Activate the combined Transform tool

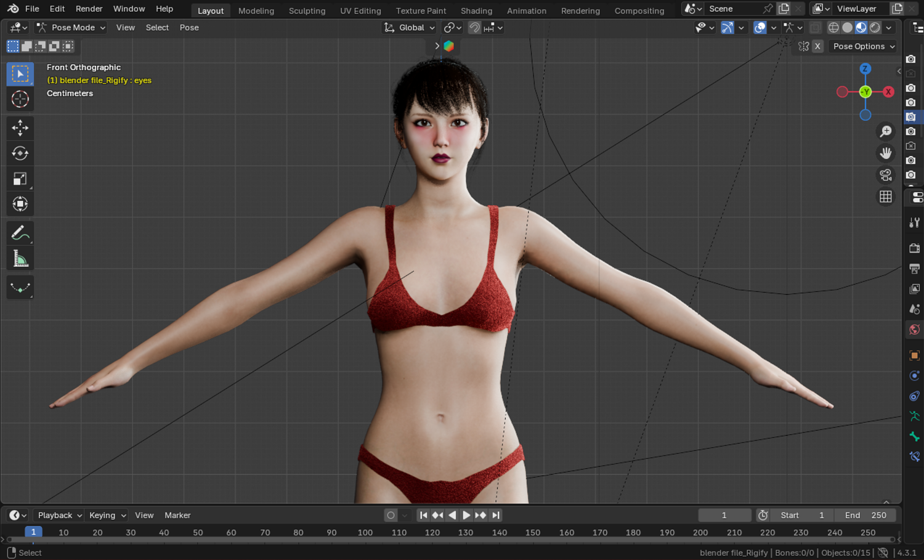pyautogui.click(x=20, y=204)
